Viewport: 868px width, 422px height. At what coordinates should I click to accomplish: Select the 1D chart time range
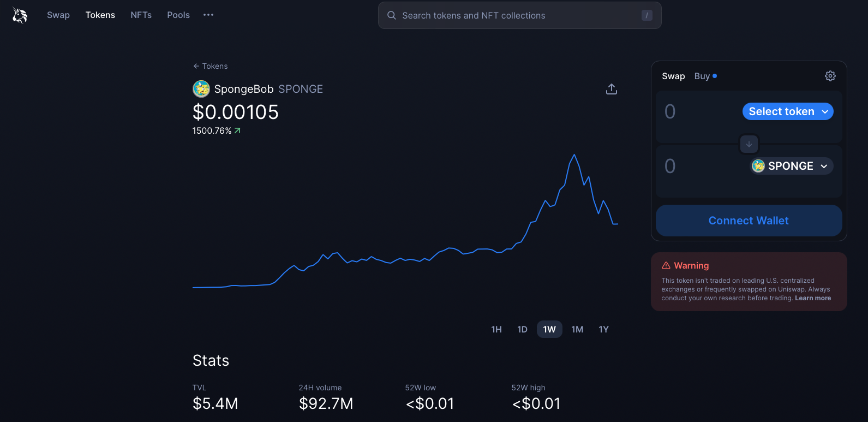point(522,329)
